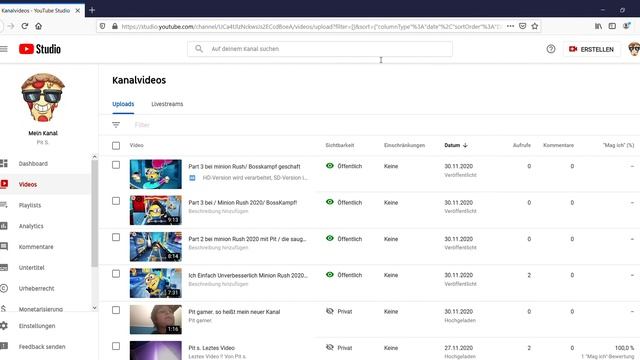
Task: Open page actions three-dots in address bar
Action: pos(510,26)
